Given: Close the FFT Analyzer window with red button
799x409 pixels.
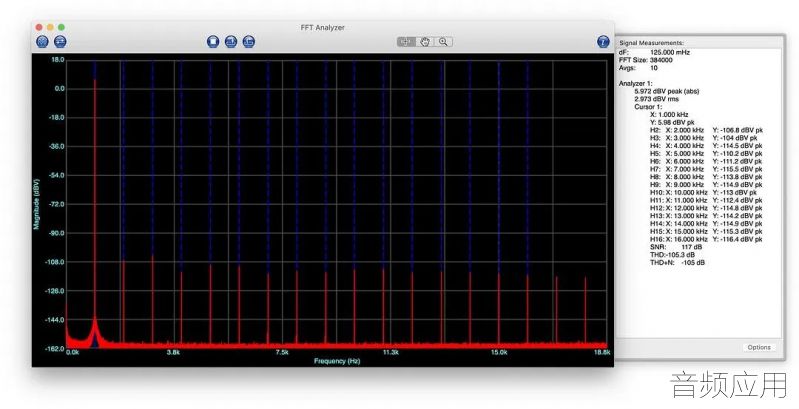Looking at the screenshot, I should (x=39, y=27).
